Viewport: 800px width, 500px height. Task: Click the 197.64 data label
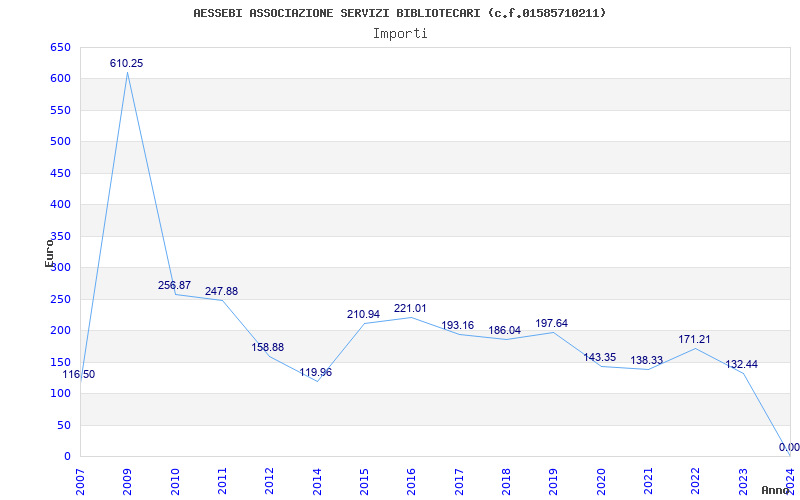click(552, 323)
